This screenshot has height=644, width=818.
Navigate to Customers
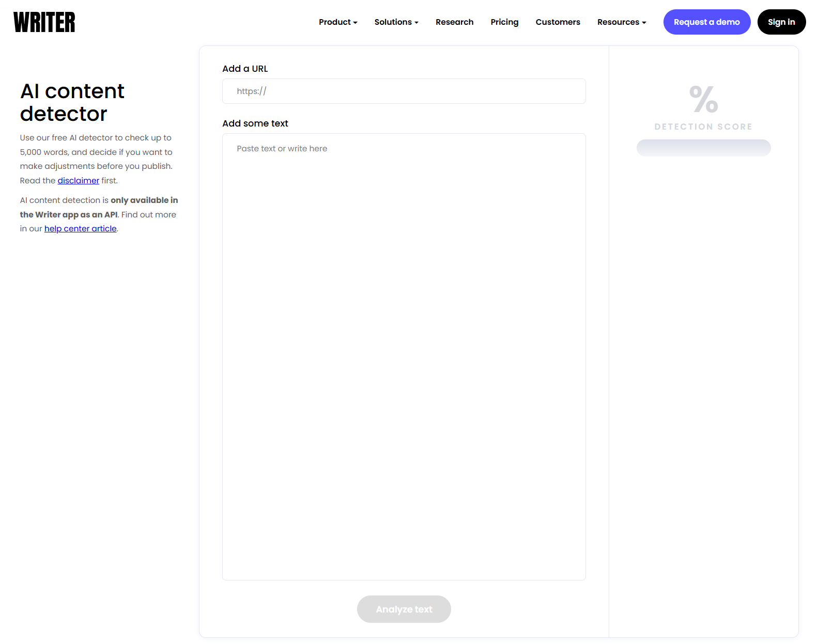558,22
